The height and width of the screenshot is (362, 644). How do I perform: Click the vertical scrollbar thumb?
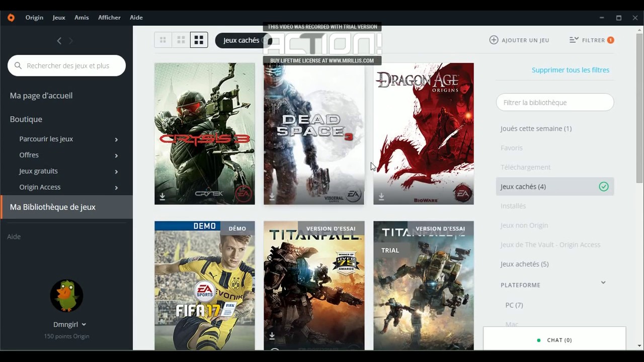[639, 108]
